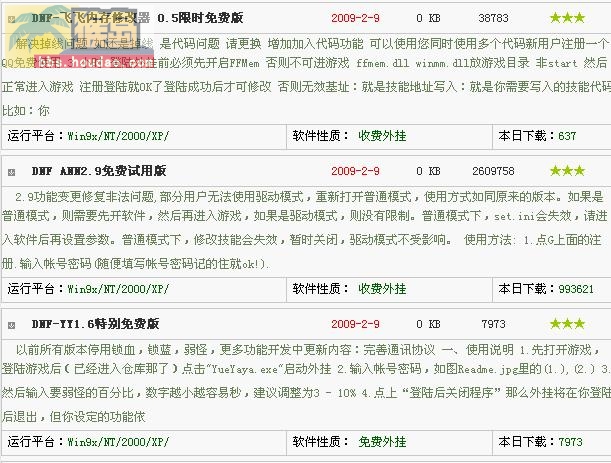Click the Win9x/NT/2000/XP/ platform text under ANN2.9
This screenshot has height=463, width=611.
pos(118,289)
